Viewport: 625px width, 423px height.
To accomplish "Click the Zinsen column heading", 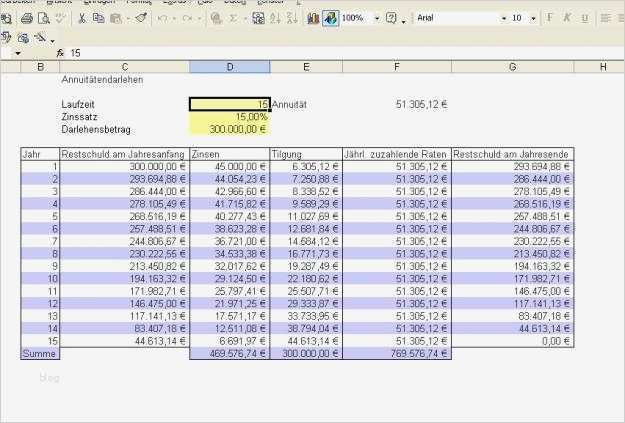I will click(x=230, y=154).
